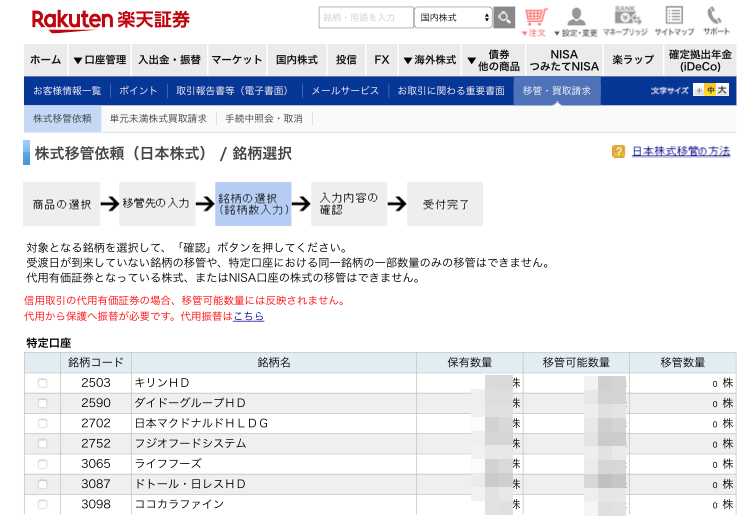Open the shopping cart 注文 icon
756x527 pixels.
535,22
